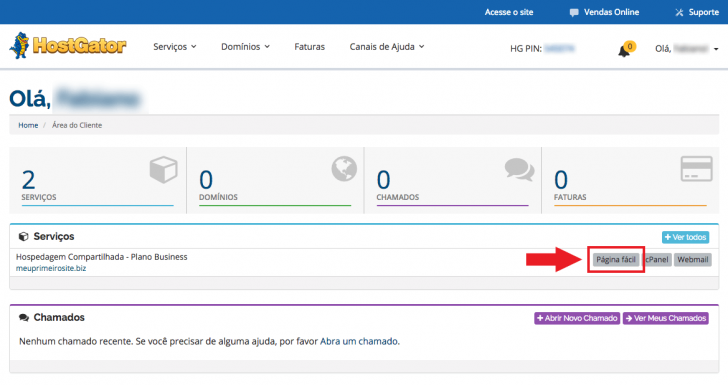
Task: Click the chat icon beside Chamados heading
Action: [23, 318]
